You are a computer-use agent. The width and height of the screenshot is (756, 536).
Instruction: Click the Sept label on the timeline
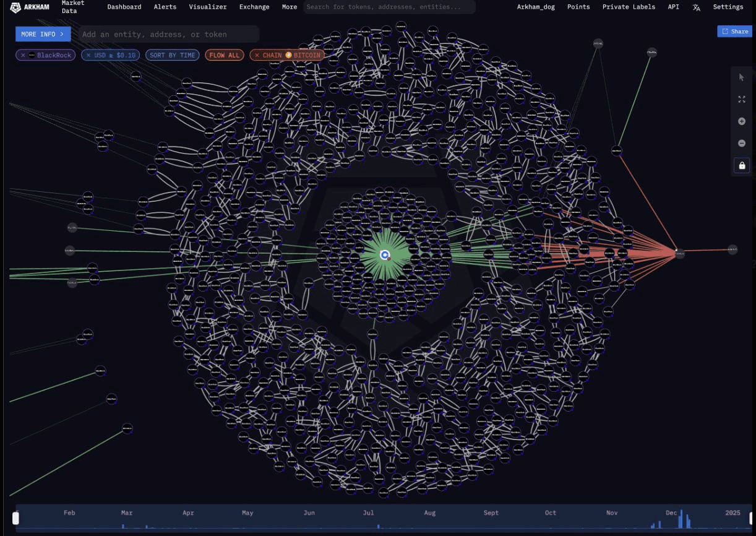491,512
